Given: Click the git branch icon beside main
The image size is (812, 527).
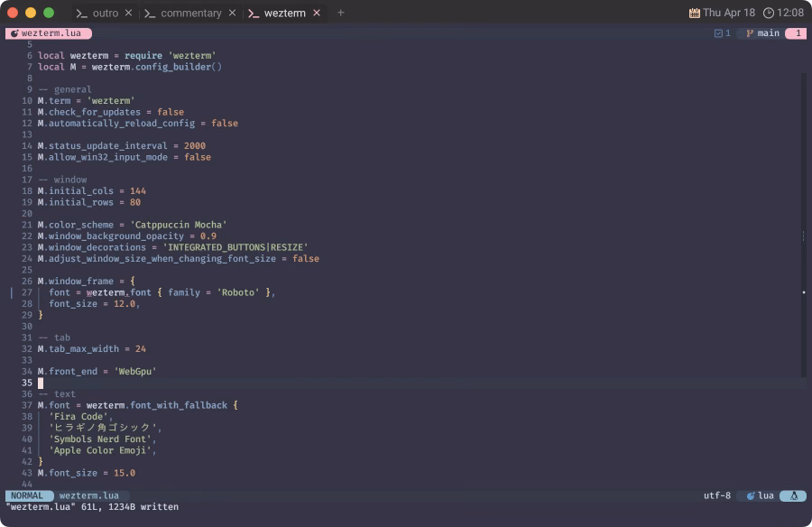Looking at the screenshot, I should (x=750, y=33).
